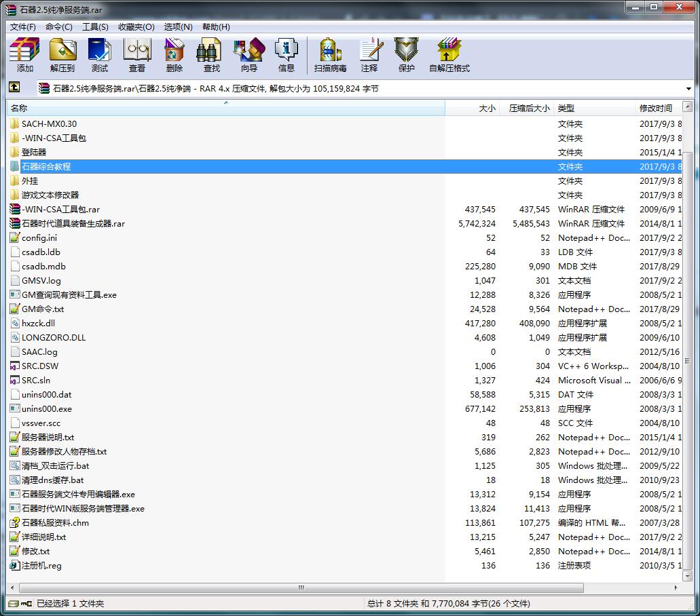Select the -WIN-CSA工具包 folder name
Viewport: 700px width, 616px height.
click(54, 138)
